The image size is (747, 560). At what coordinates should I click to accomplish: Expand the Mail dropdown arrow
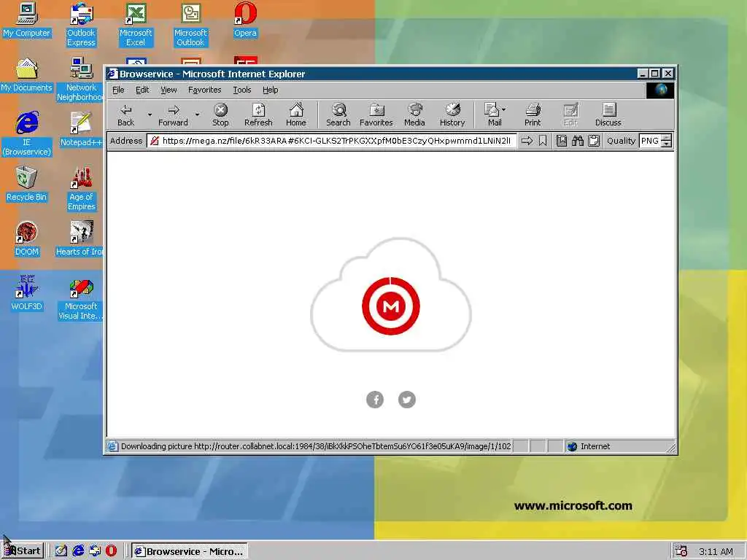pos(504,109)
